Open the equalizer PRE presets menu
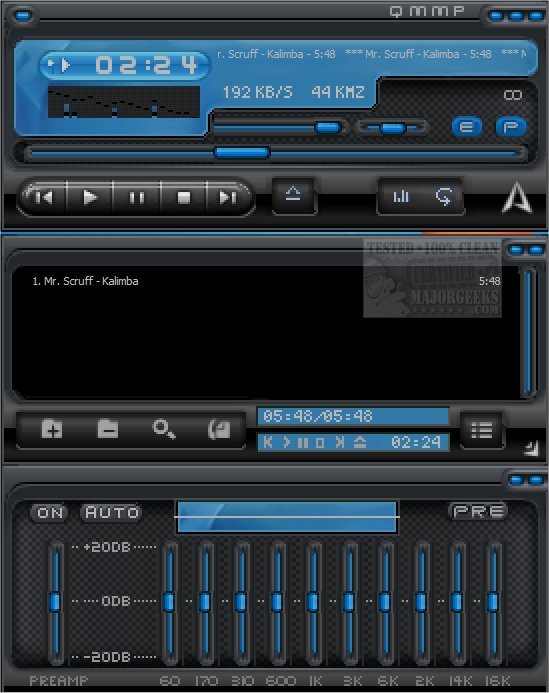 coord(478,511)
